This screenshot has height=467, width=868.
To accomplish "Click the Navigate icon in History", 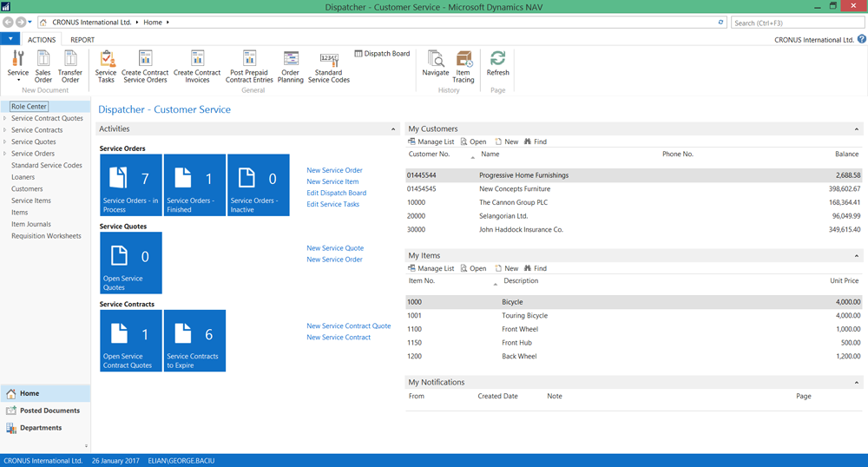I will 436,64.
